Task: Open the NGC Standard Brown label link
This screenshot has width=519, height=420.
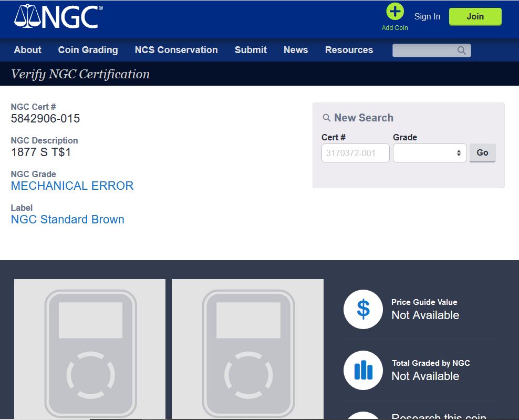Action: 67,219
